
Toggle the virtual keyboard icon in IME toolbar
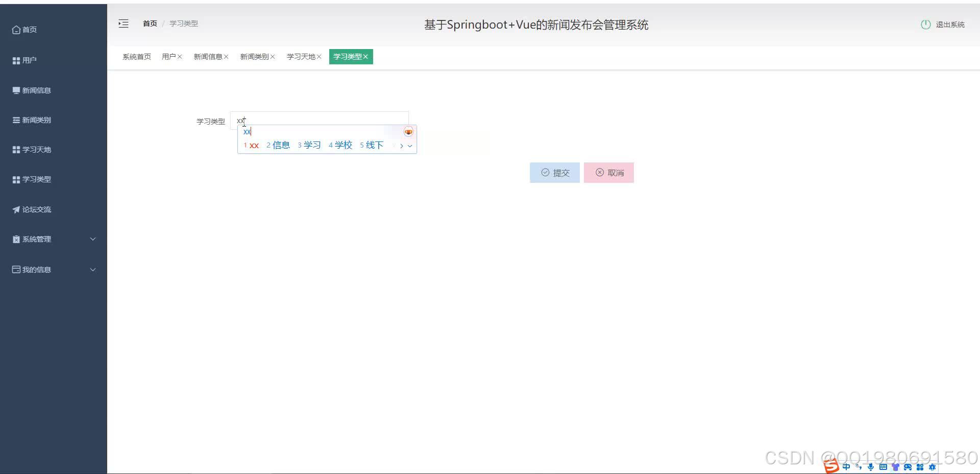point(883,466)
